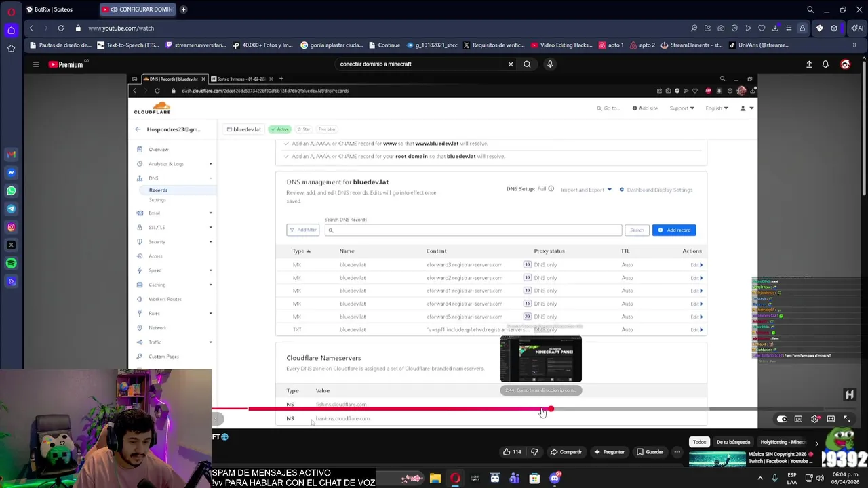Clear the YouTube search box text
This screenshot has width=868, height=488.
point(511,64)
